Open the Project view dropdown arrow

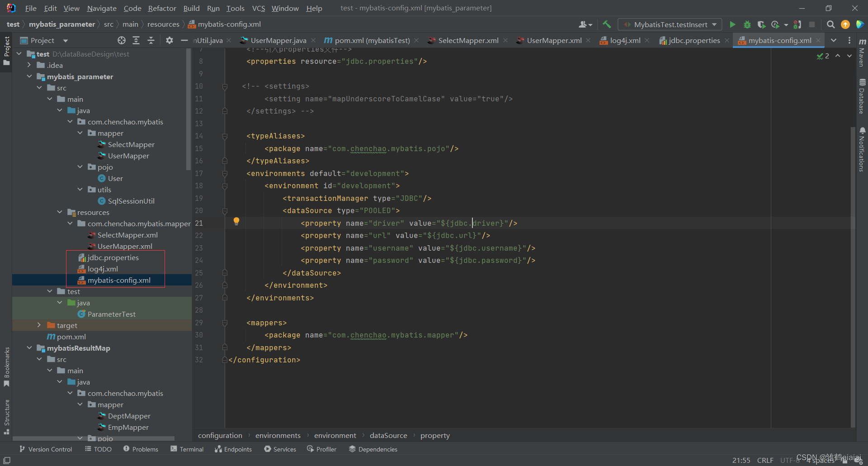point(66,41)
